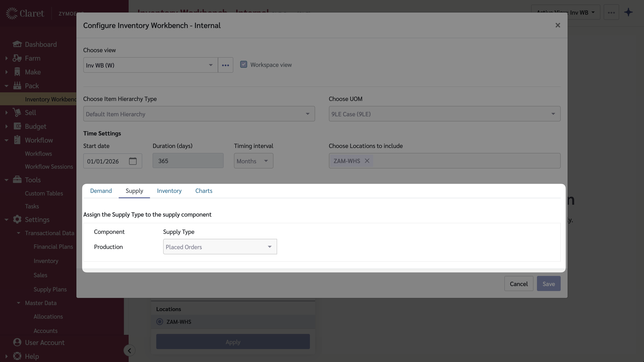Click the sparkle assistant icon in header
The width and height of the screenshot is (644, 362).
pos(628,12)
